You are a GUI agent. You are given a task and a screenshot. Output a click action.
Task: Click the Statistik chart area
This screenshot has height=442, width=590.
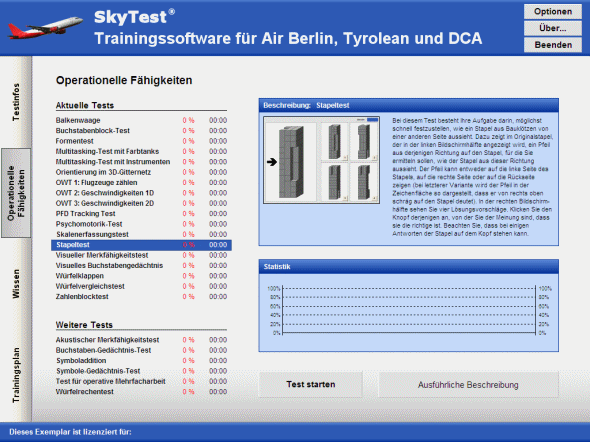[x=409, y=311]
